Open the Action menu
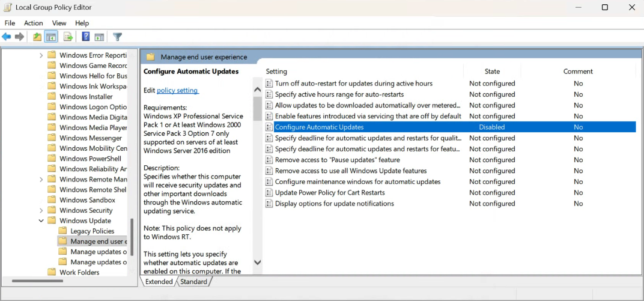The image size is (644, 301). pyautogui.click(x=34, y=23)
